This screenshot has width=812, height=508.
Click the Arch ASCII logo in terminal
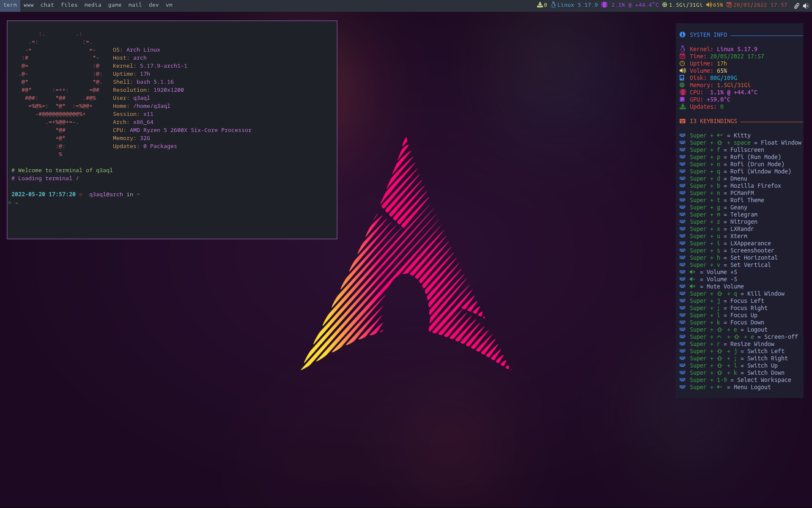[61, 94]
